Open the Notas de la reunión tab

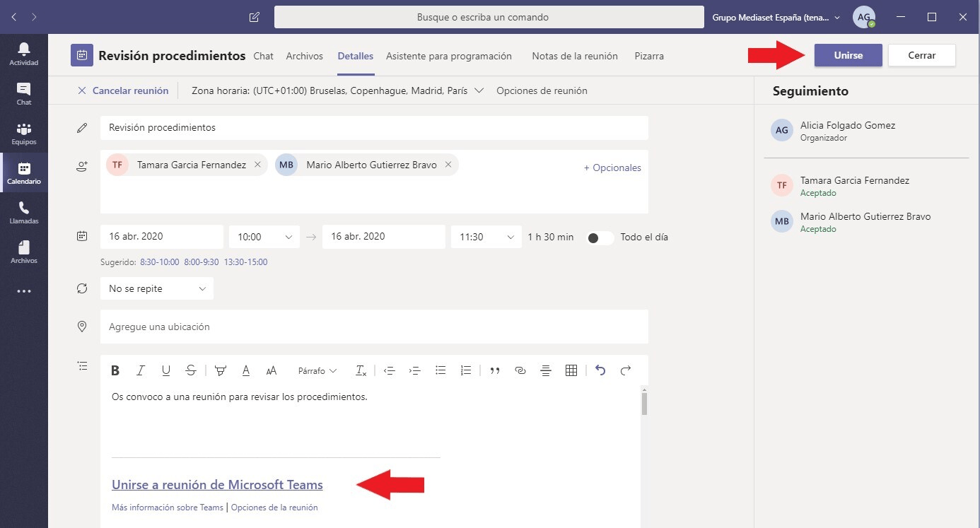tap(574, 56)
